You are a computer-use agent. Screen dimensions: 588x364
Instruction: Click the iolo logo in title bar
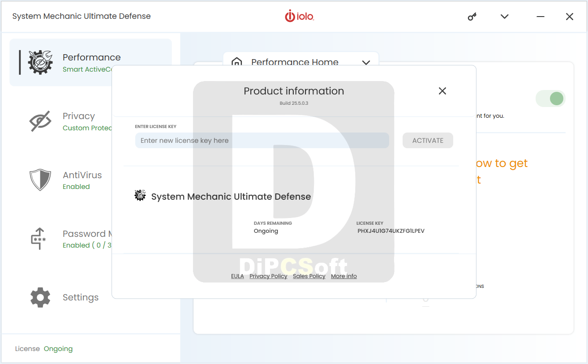point(299,17)
